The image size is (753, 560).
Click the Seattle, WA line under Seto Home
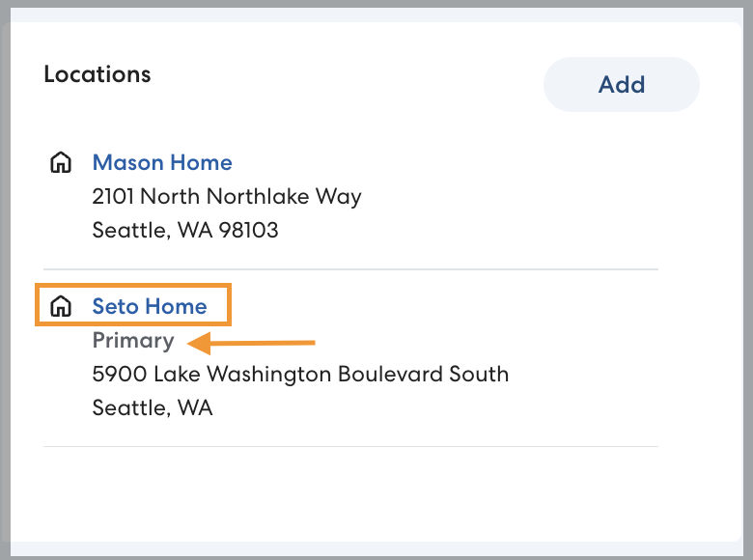(x=153, y=407)
